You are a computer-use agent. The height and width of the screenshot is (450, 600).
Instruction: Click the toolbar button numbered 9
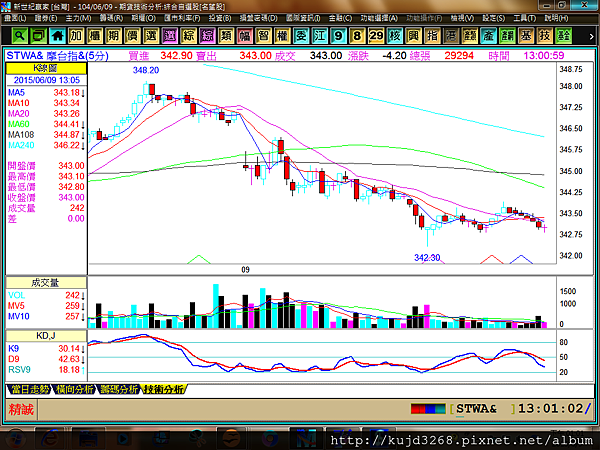[x=338, y=36]
